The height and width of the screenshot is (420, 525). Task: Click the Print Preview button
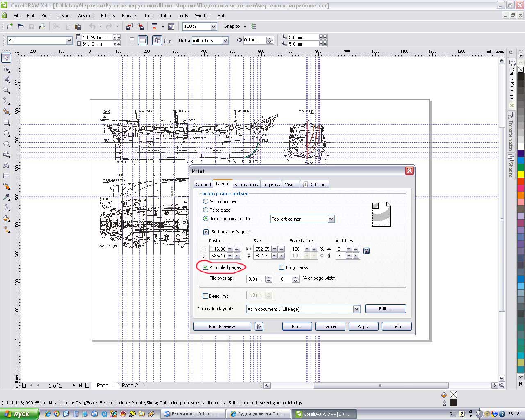(221, 326)
